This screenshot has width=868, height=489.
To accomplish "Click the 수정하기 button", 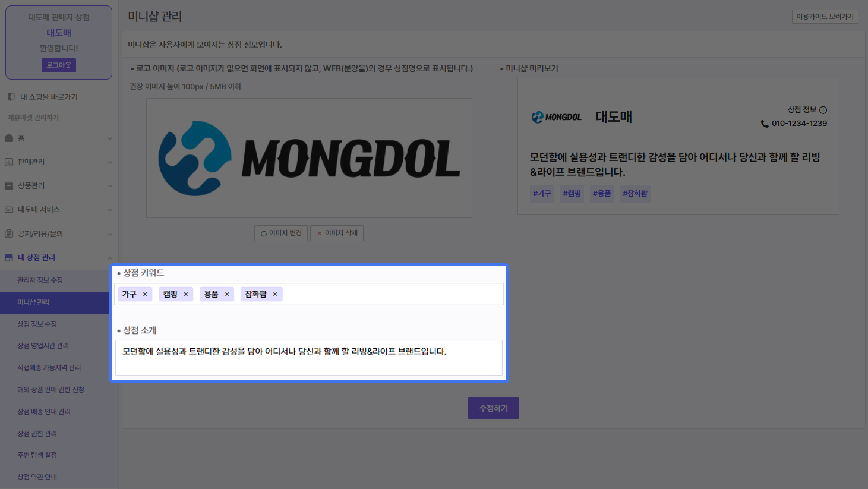I will (494, 408).
